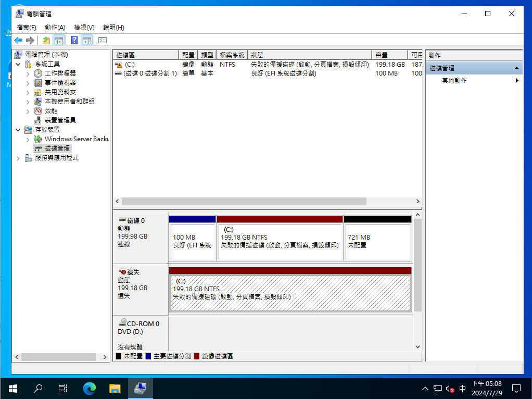Click the black 未配置 legend swatch
This screenshot has width=532, height=399.
pyautogui.click(x=118, y=356)
